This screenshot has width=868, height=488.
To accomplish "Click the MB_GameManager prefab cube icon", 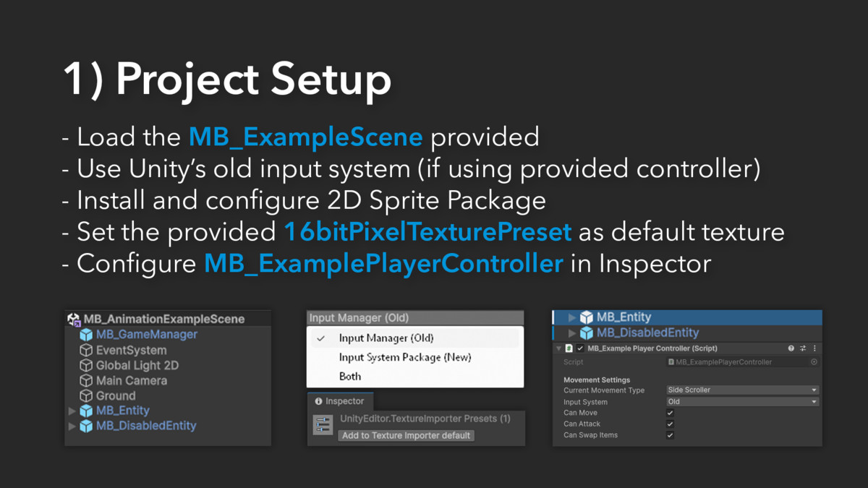I will (86, 335).
